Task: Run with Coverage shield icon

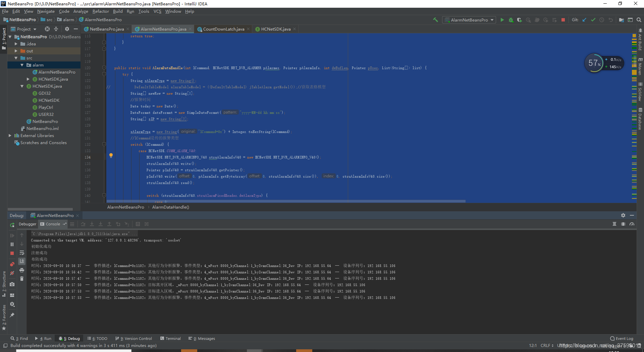Action: pyautogui.click(x=519, y=20)
